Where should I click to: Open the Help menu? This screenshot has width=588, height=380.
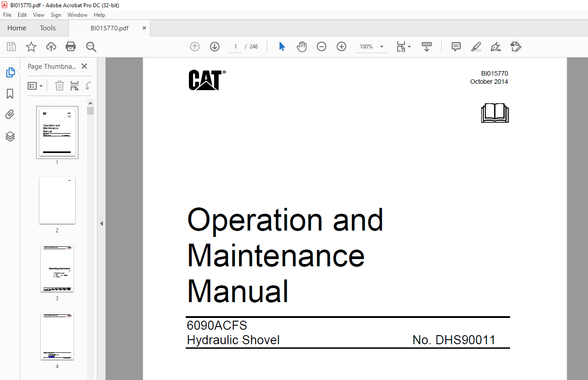click(99, 15)
